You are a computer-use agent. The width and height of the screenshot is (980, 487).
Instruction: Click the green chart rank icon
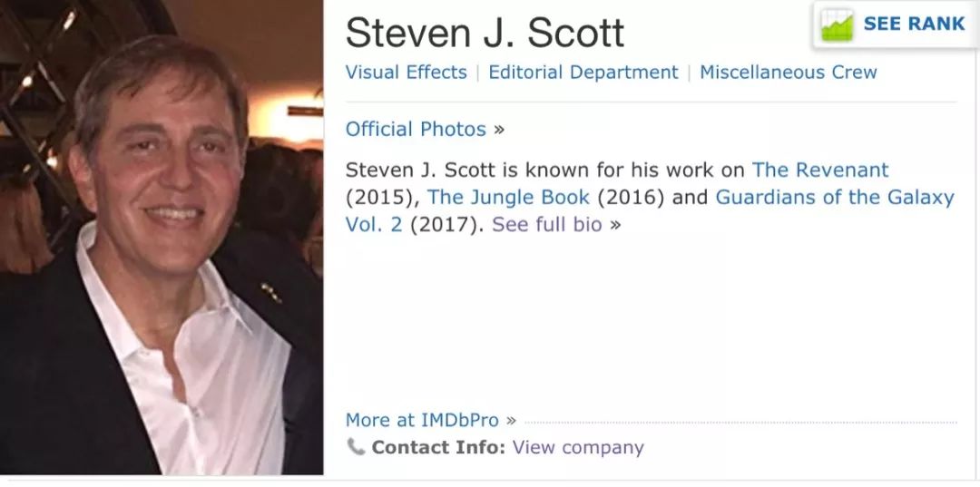tap(837, 24)
